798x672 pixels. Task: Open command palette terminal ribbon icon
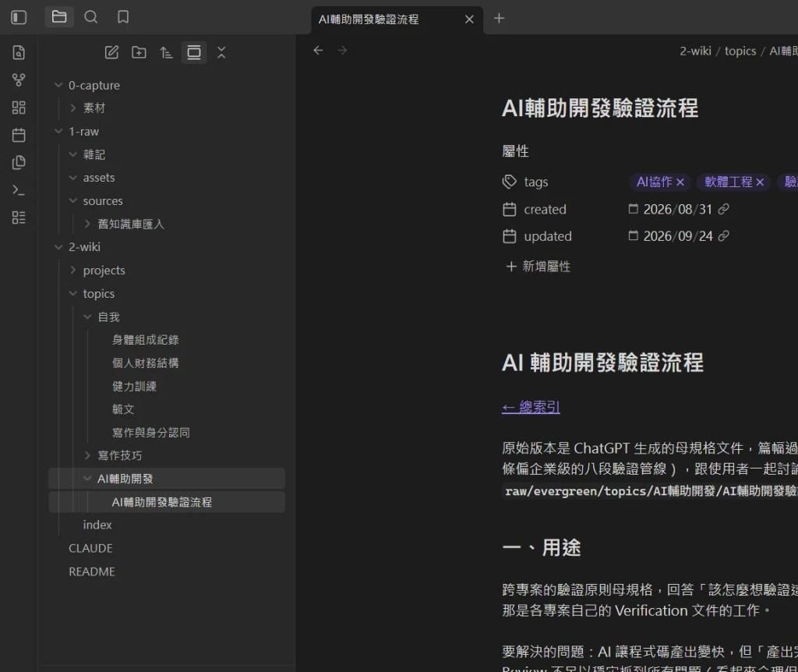(19, 190)
